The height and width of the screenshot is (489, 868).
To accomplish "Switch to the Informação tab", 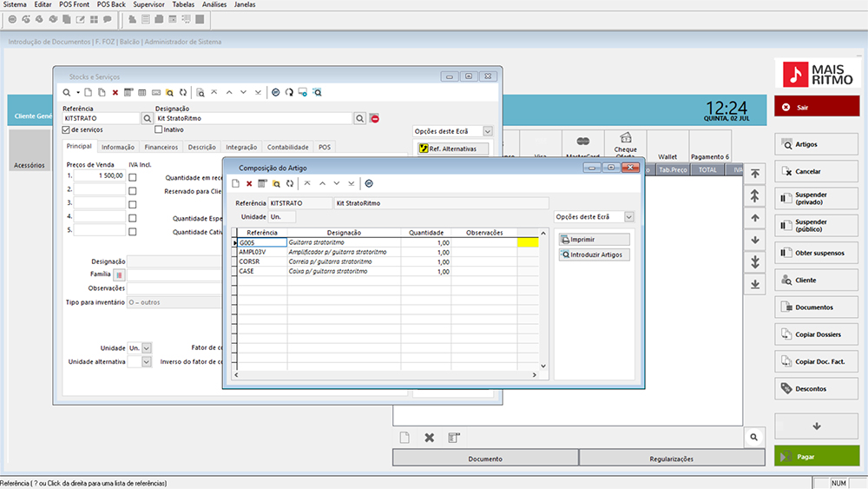I will point(118,148).
